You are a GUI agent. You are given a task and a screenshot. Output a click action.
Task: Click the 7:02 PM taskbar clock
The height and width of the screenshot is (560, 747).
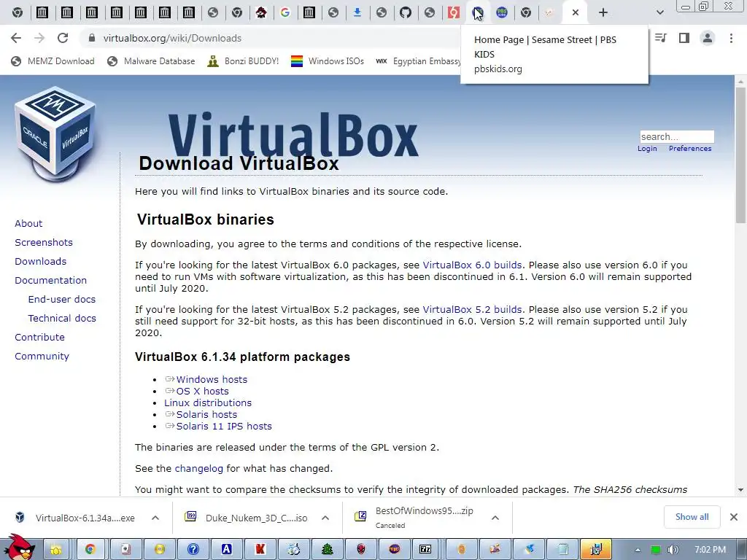tap(710, 550)
